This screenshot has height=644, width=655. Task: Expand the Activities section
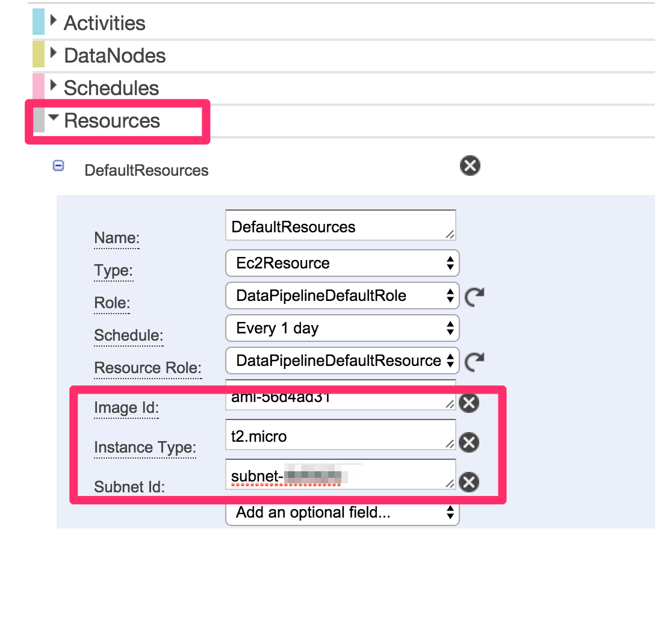click(x=53, y=20)
